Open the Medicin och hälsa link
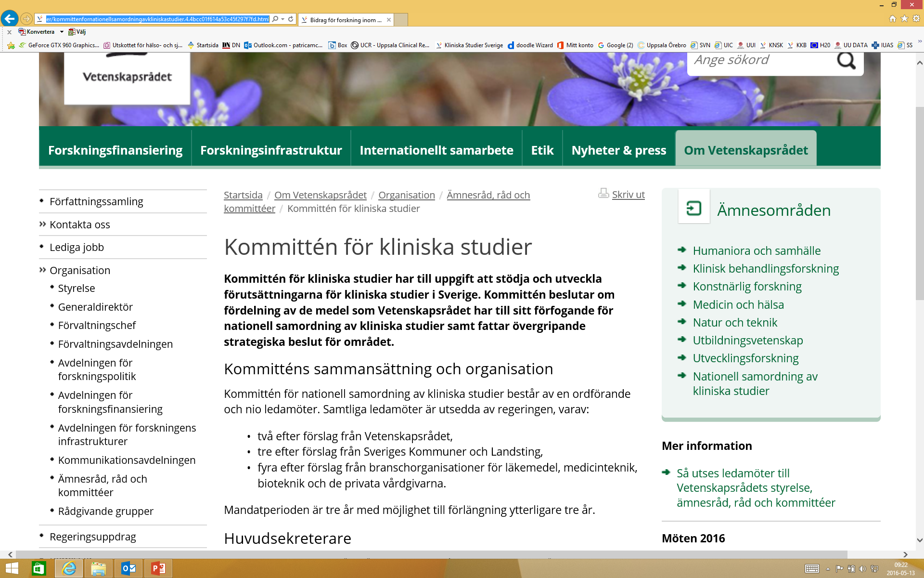This screenshot has height=578, width=924. 738,304
